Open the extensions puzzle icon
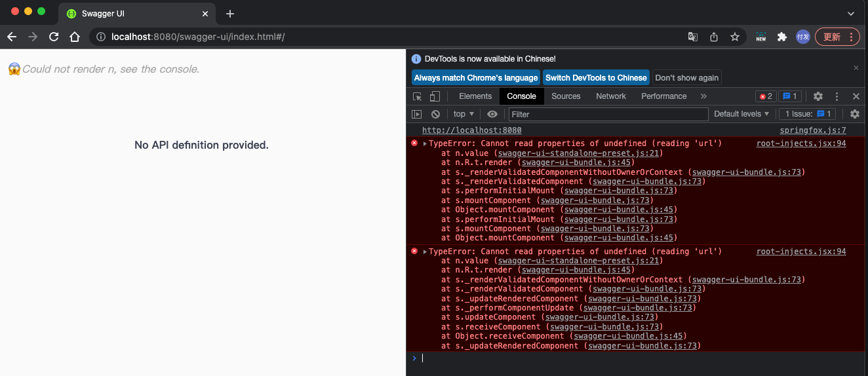The width and height of the screenshot is (868, 376). coord(781,37)
